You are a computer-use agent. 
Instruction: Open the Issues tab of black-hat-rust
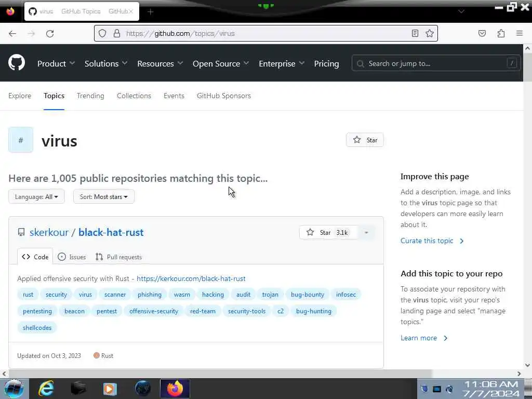[x=72, y=257]
